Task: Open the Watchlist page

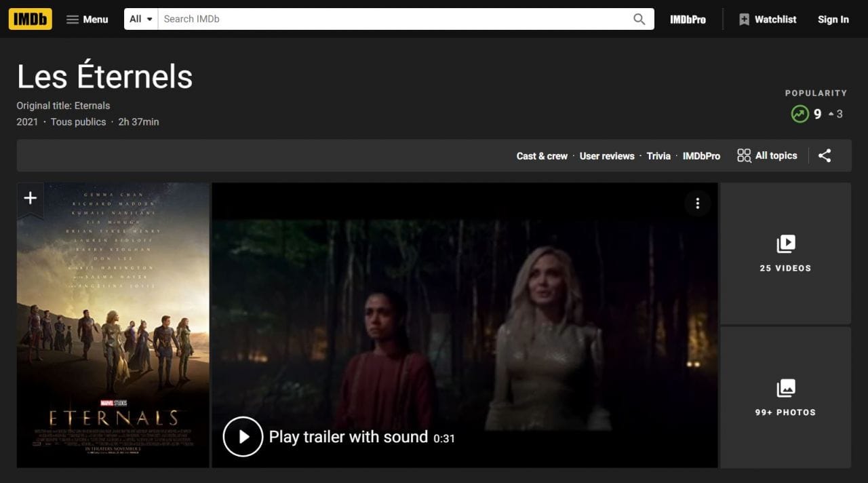Action: tap(768, 20)
